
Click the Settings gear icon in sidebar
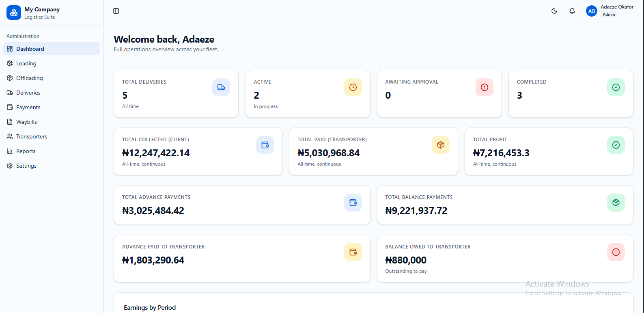coord(10,166)
